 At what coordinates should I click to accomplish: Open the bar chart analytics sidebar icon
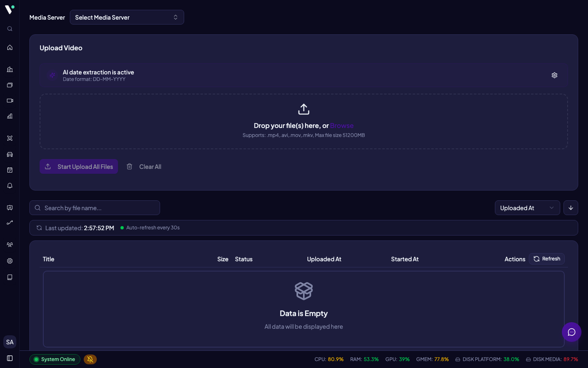coord(10,116)
